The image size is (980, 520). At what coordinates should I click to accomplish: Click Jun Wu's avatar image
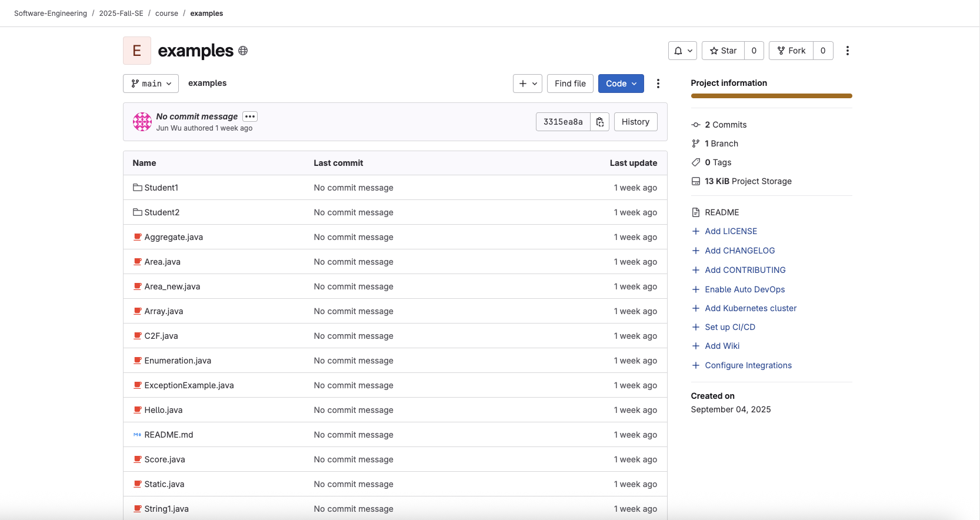(x=142, y=122)
